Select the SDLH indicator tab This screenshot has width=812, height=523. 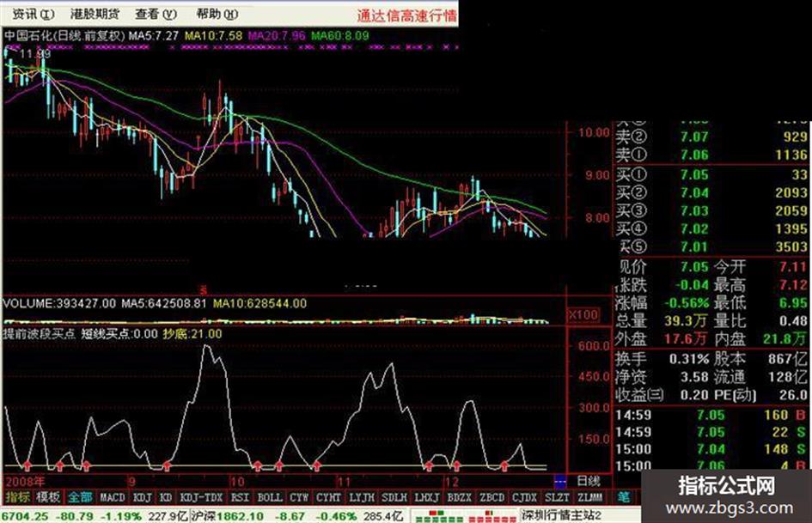(x=394, y=497)
